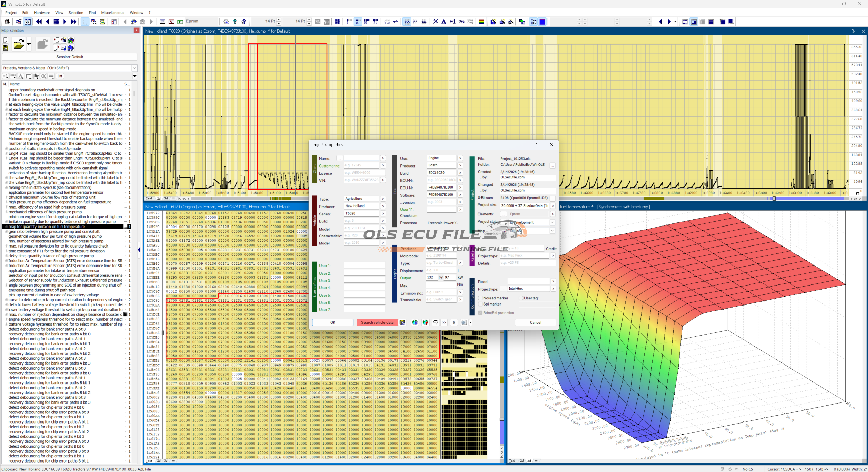Click the database icon beside Search vehicle data
Screen dimensions: 868x472
pos(402,322)
